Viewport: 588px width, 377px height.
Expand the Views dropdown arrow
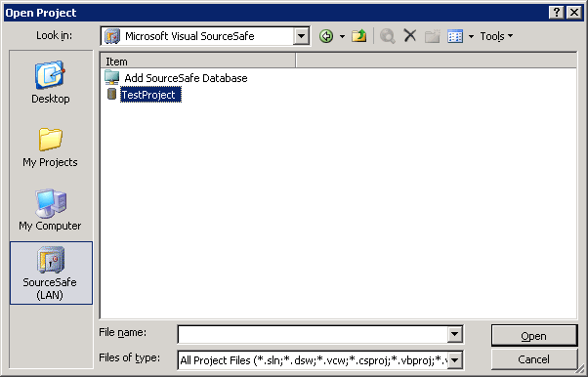point(471,36)
